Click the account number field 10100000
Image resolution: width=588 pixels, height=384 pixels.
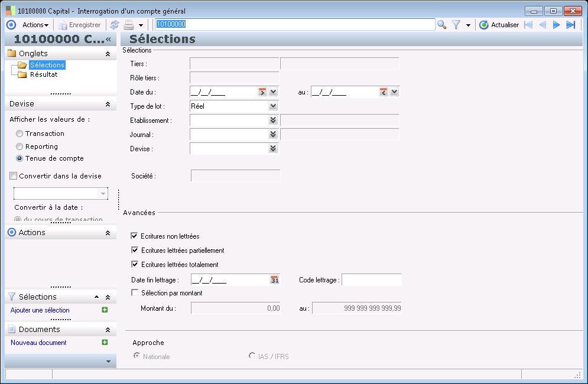[x=295, y=24]
